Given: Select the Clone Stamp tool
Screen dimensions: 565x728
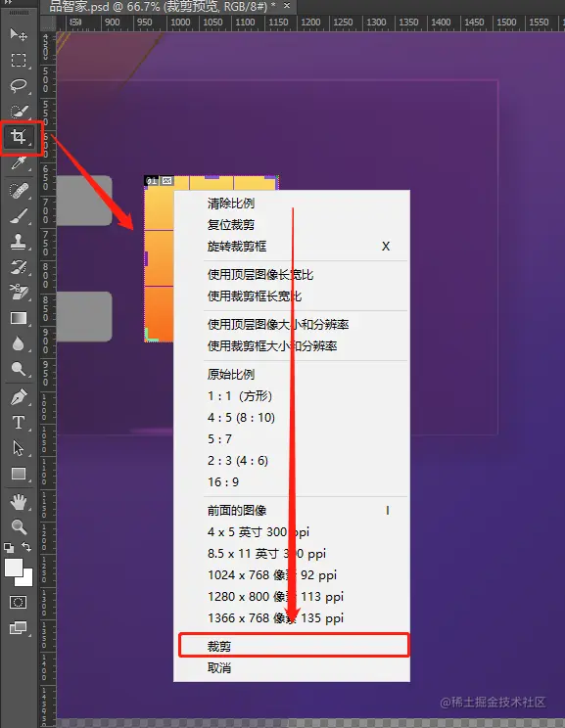Looking at the screenshot, I should pos(19,242).
